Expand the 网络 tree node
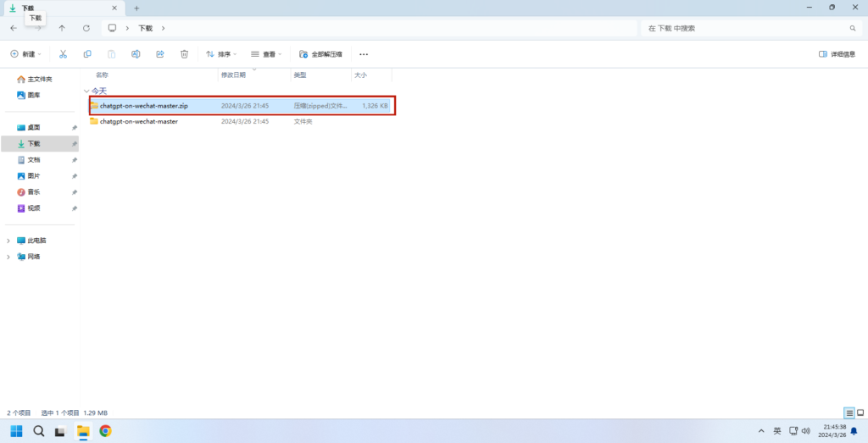868x443 pixels. pos(8,257)
